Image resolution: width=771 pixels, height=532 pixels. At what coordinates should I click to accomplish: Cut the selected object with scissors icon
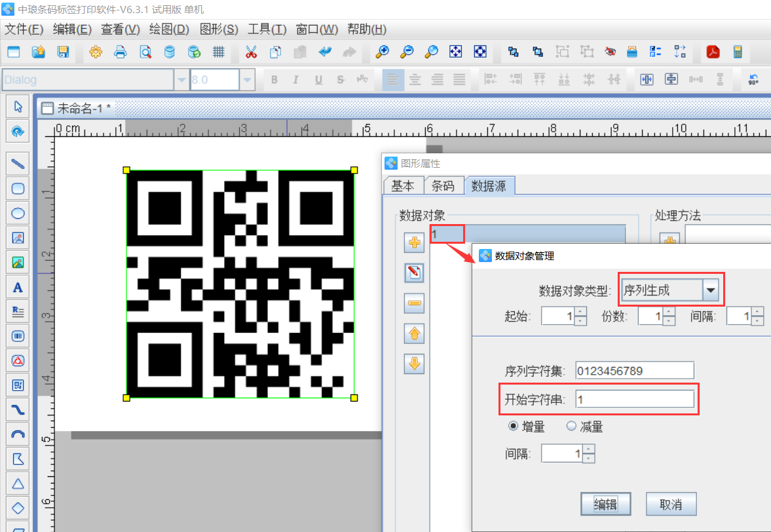tap(251, 52)
